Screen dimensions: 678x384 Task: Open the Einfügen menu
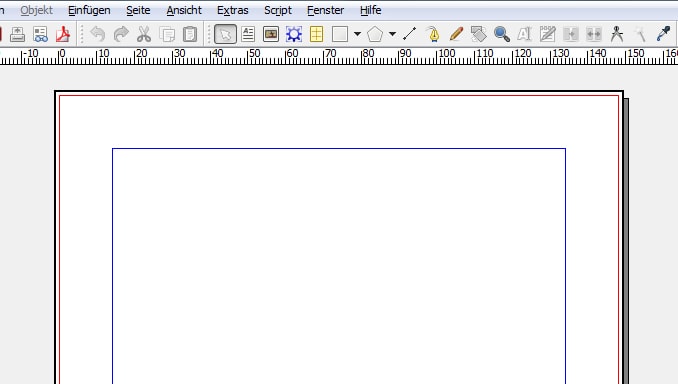point(89,10)
